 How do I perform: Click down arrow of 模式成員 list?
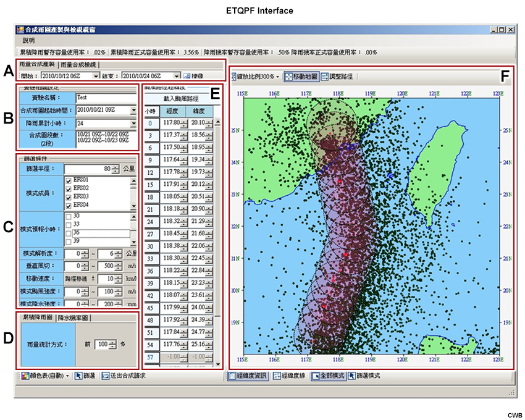133,206
